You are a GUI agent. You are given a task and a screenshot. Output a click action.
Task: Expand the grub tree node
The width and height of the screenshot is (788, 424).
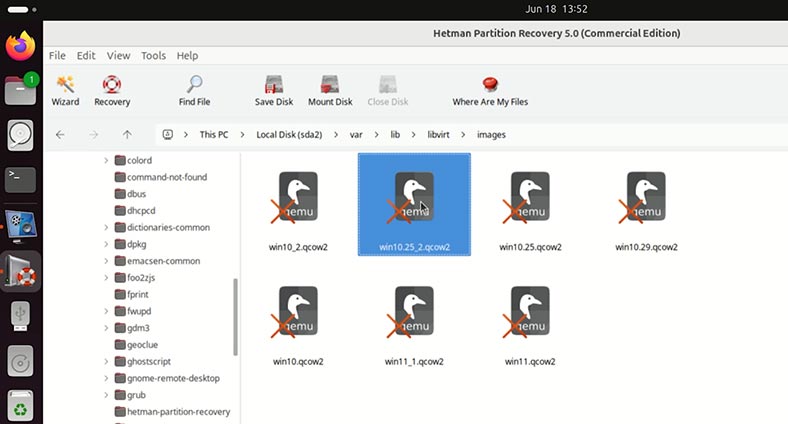pos(106,395)
